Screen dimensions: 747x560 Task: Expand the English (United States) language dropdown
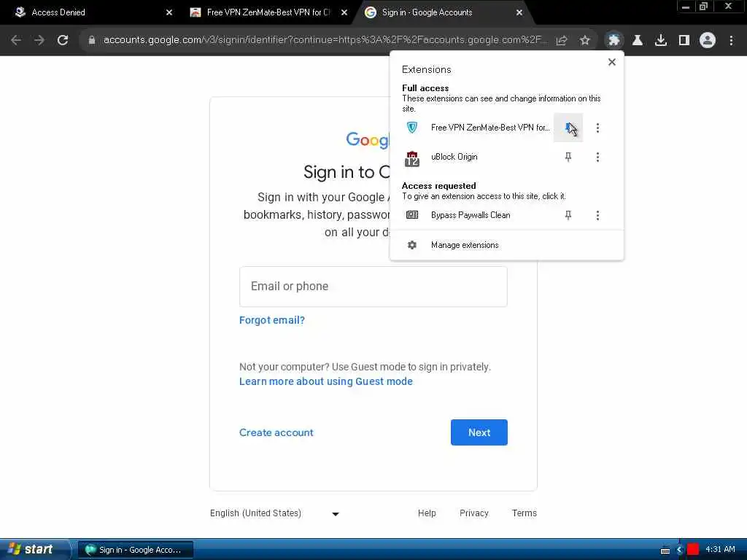point(274,513)
